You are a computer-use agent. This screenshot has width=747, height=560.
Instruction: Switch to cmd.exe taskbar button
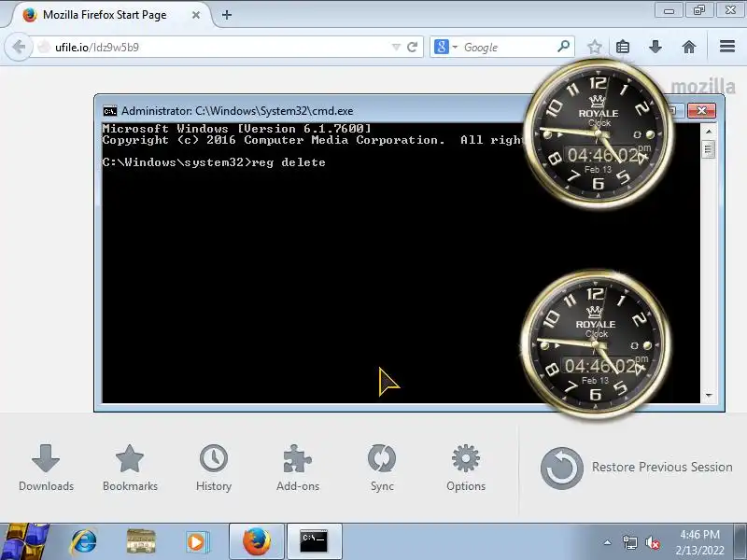coord(314,541)
